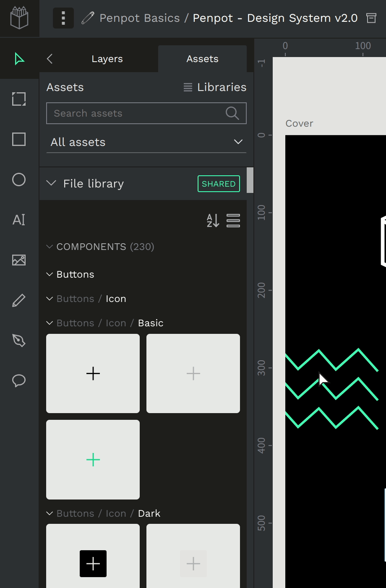Open the All assets dropdown

(x=146, y=142)
